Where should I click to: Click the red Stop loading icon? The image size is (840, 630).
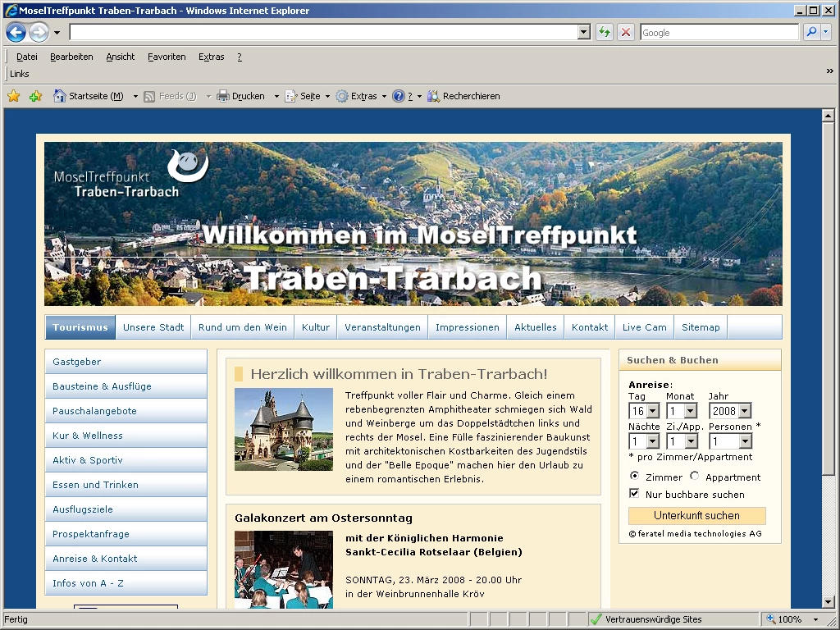(626, 32)
